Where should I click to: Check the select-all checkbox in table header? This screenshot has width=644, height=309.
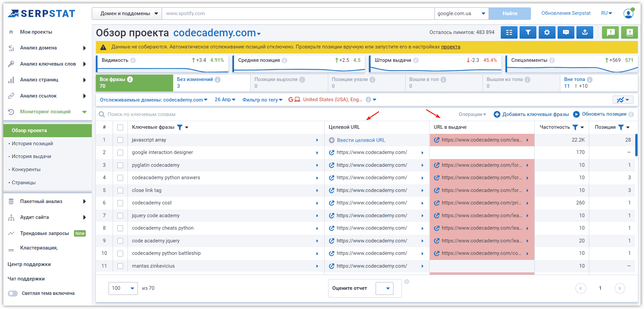click(x=120, y=127)
